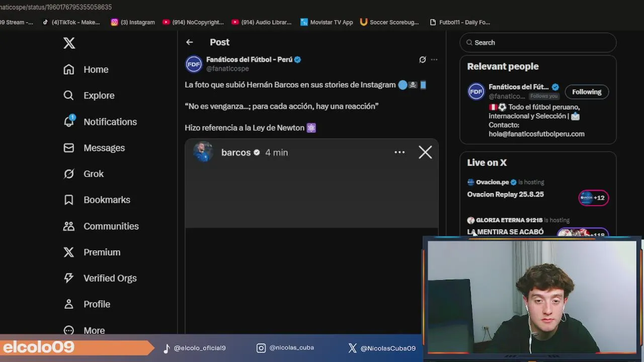Click the +12 listeners badge
Screen dimensions: 644x362
click(594, 198)
